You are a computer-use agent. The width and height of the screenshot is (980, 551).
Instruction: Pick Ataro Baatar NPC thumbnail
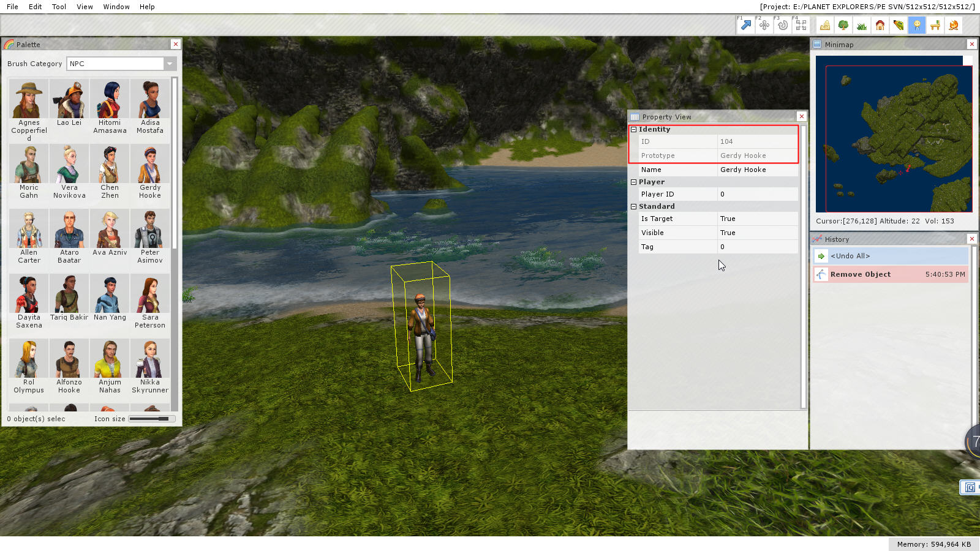69,230
